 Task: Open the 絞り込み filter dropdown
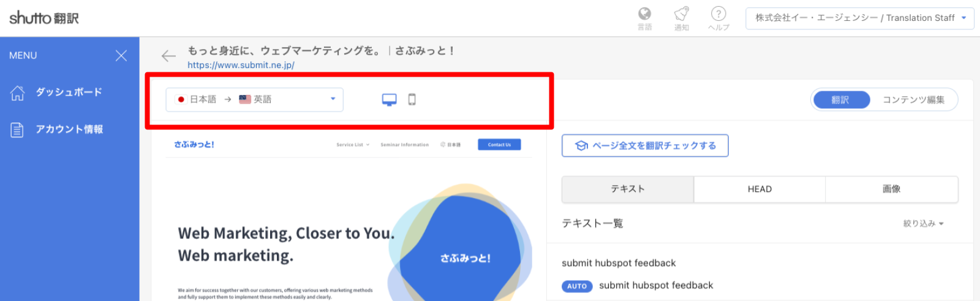[x=923, y=224]
